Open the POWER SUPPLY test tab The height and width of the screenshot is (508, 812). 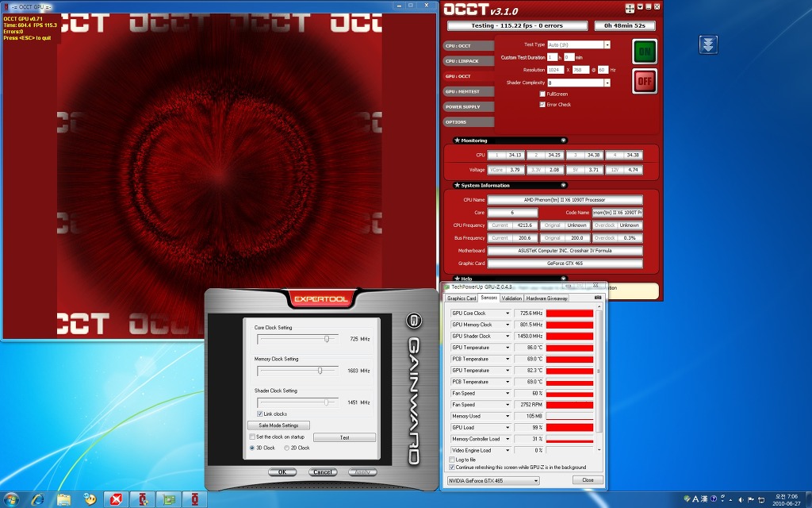point(468,107)
